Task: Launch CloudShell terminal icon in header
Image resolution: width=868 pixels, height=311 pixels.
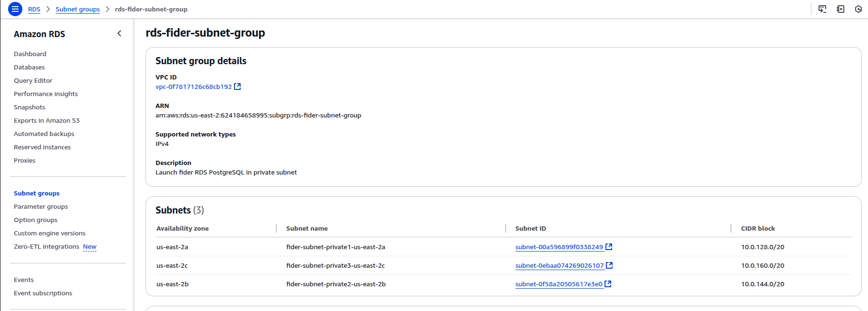Action: [x=822, y=9]
